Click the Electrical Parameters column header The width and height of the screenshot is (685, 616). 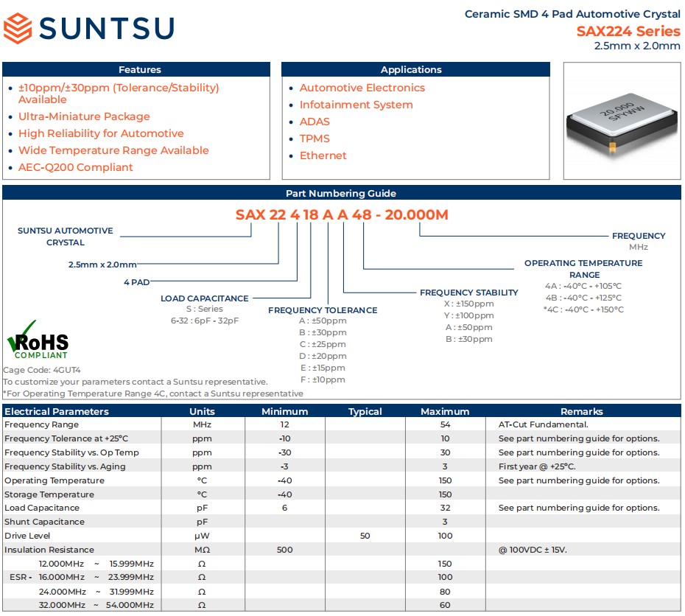[57, 412]
